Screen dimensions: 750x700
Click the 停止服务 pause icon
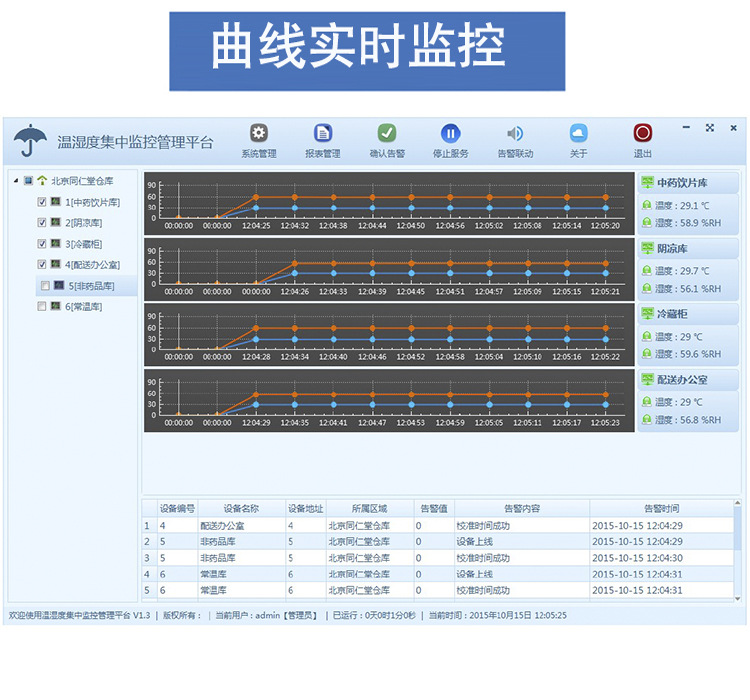coord(451,133)
